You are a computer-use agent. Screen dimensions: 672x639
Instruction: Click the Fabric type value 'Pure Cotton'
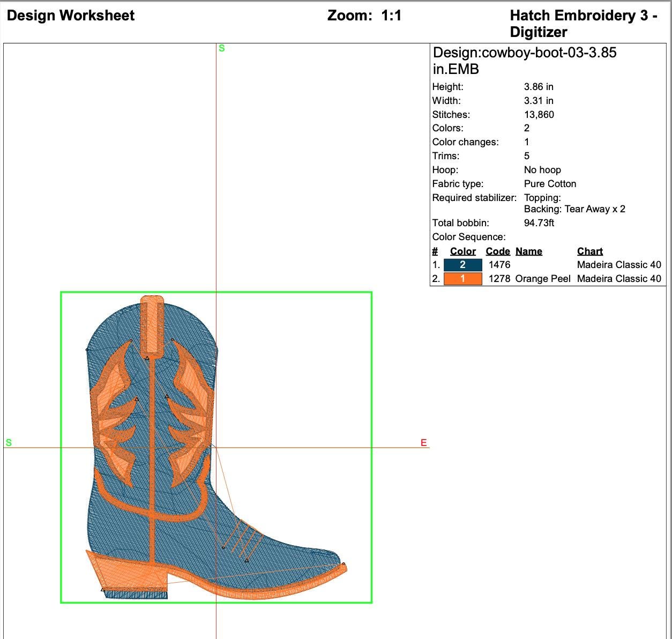550,184
